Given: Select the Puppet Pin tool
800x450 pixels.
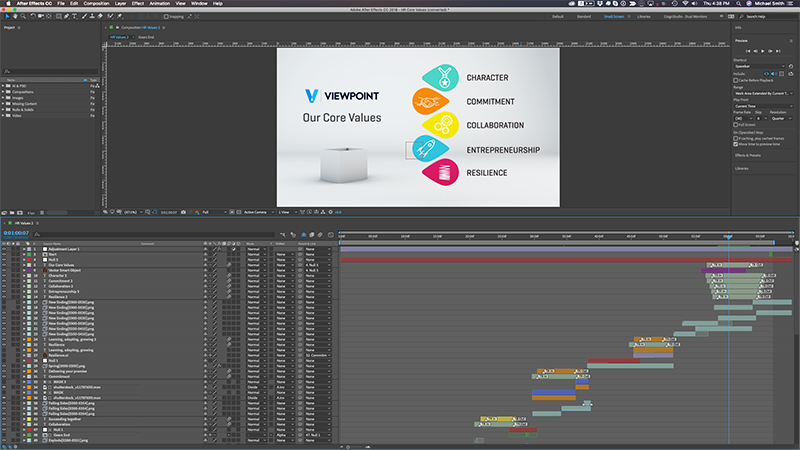Looking at the screenshot, I should coord(119,16).
